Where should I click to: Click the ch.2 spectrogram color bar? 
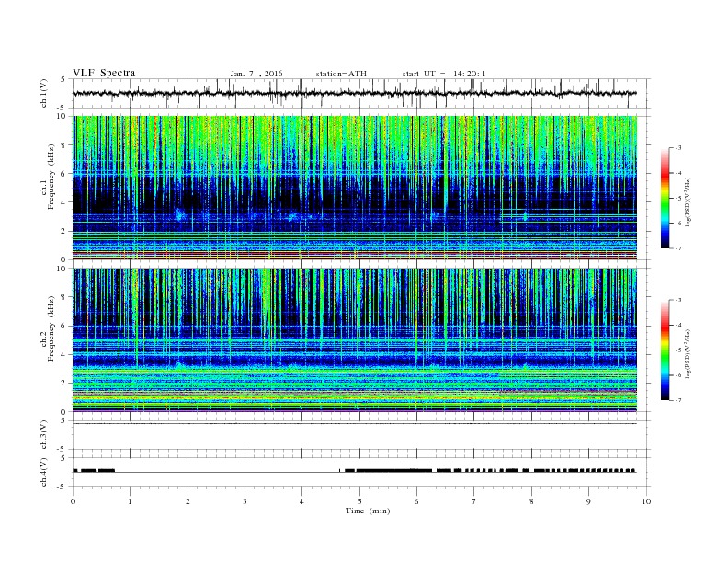665,350
